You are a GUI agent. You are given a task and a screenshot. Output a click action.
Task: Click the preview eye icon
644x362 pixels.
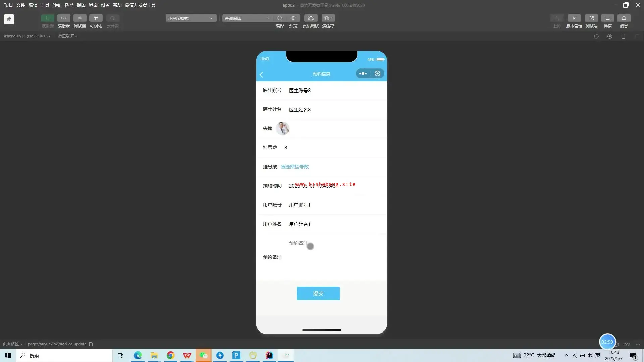(x=293, y=18)
